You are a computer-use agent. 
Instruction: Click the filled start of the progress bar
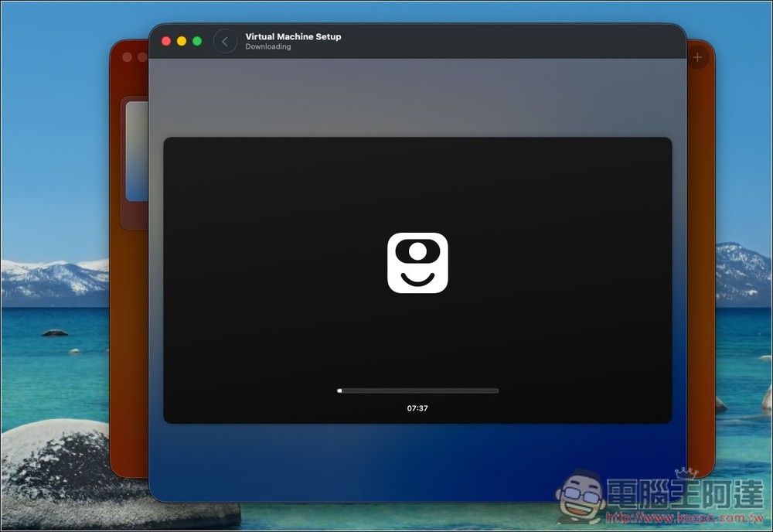click(x=339, y=391)
